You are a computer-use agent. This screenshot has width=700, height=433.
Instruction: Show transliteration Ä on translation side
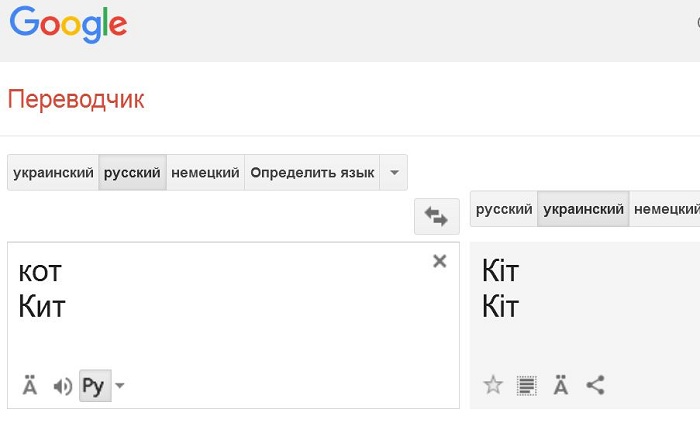tap(561, 385)
